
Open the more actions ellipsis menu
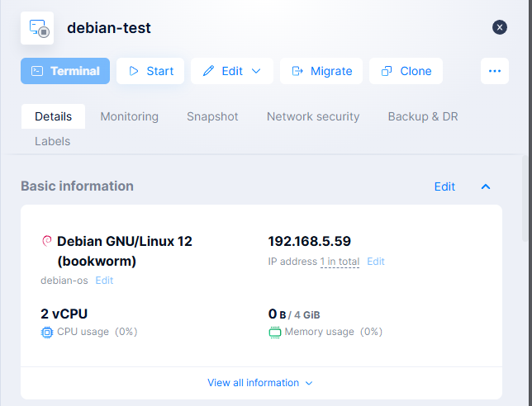coord(495,71)
